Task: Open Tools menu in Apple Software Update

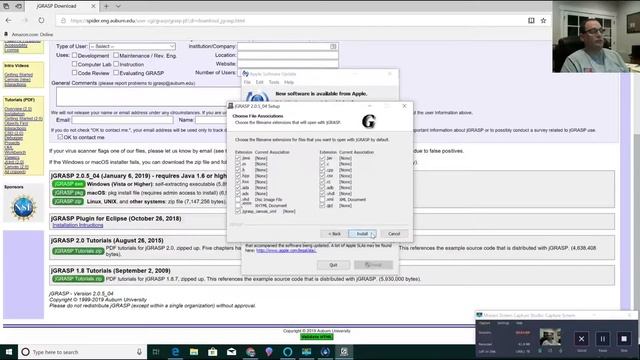Action: tap(274, 82)
